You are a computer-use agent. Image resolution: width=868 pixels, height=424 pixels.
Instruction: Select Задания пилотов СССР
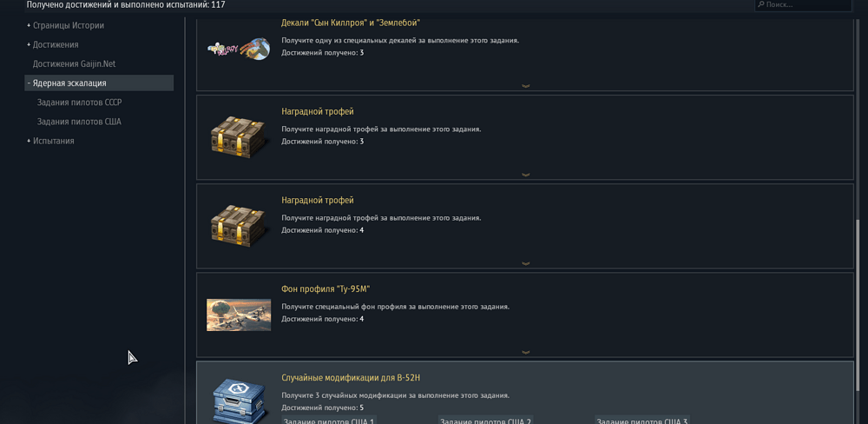(x=79, y=103)
